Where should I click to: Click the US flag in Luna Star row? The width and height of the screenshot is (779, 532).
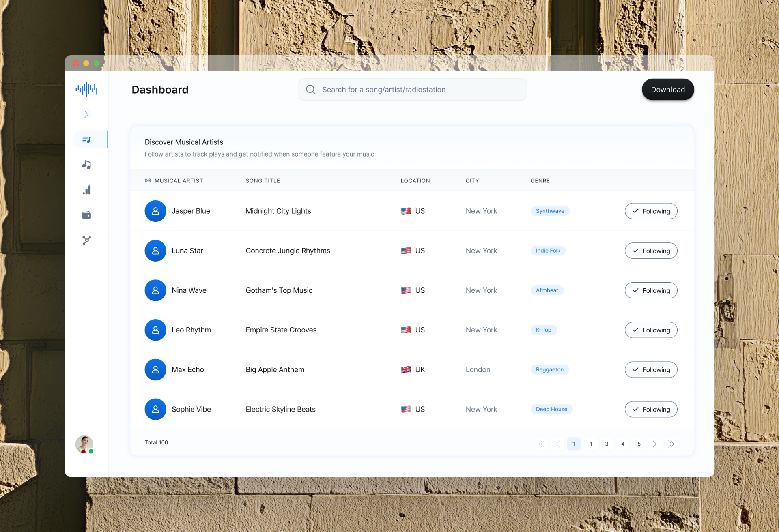click(x=406, y=251)
